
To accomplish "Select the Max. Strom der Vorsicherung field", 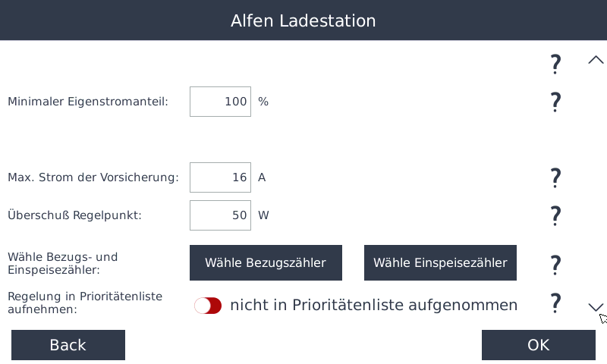I will point(220,177).
